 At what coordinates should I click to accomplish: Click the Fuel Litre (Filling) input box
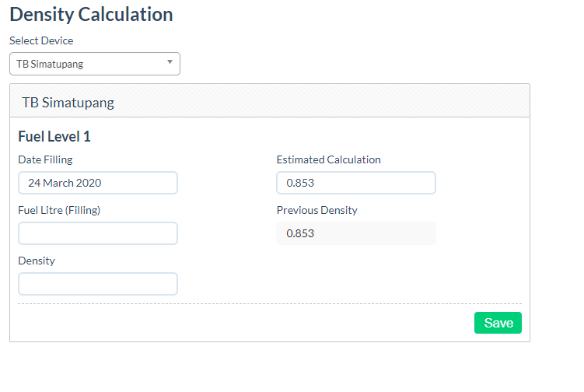pyautogui.click(x=98, y=233)
